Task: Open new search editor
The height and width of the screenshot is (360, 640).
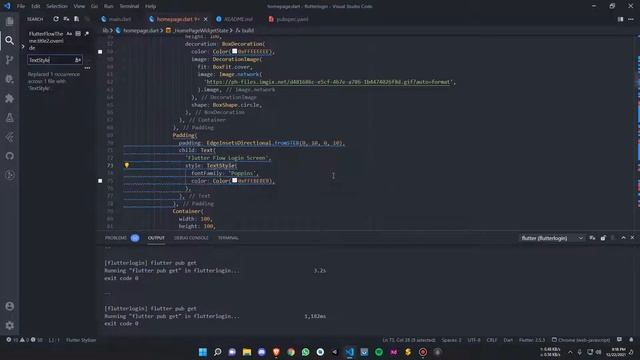Action: (x=76, y=19)
